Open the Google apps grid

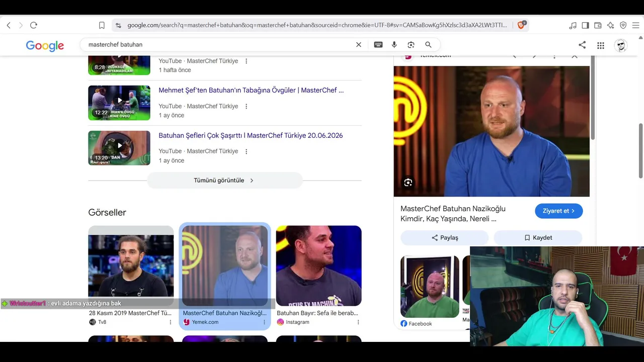coord(601,45)
